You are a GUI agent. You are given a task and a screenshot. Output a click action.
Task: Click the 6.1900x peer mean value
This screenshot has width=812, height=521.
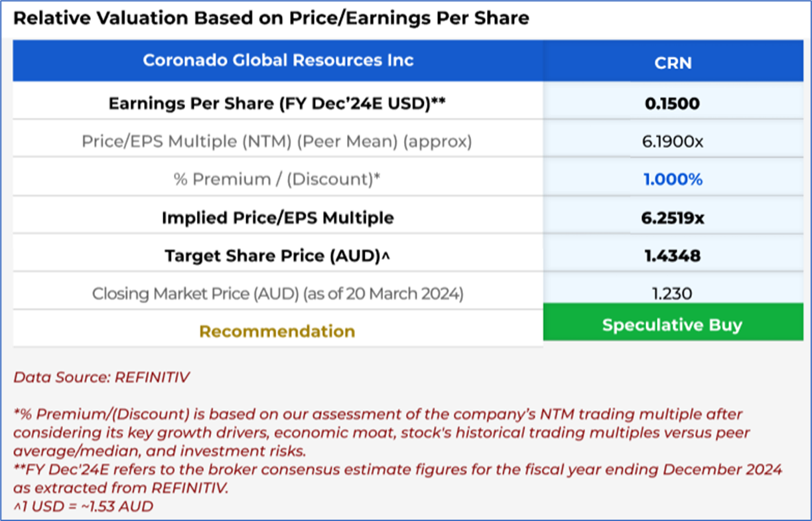click(x=673, y=141)
